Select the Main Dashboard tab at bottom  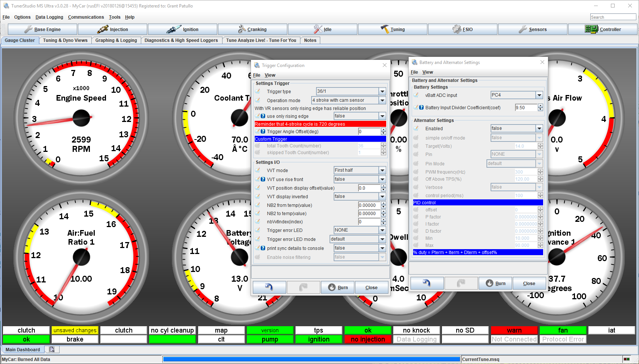(x=23, y=349)
